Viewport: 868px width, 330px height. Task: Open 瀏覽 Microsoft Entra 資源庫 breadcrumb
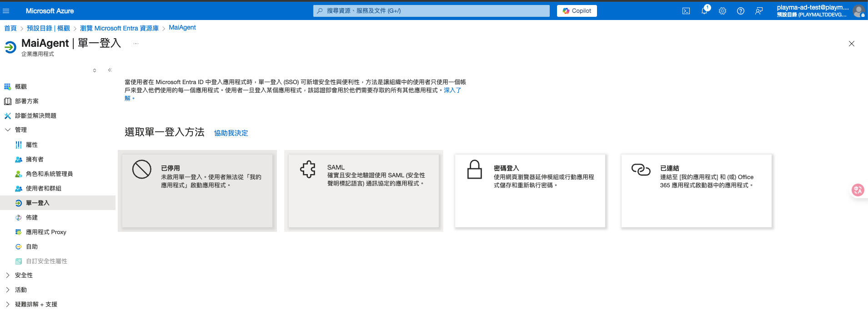click(119, 28)
